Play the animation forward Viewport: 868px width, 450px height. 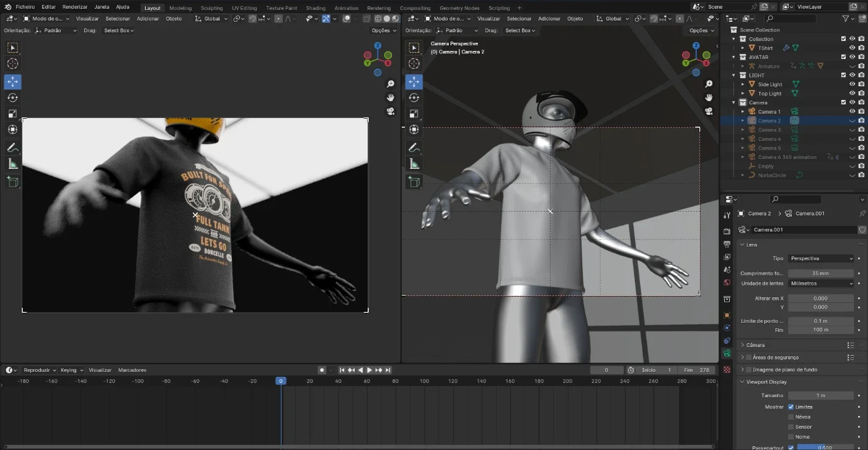(370, 370)
